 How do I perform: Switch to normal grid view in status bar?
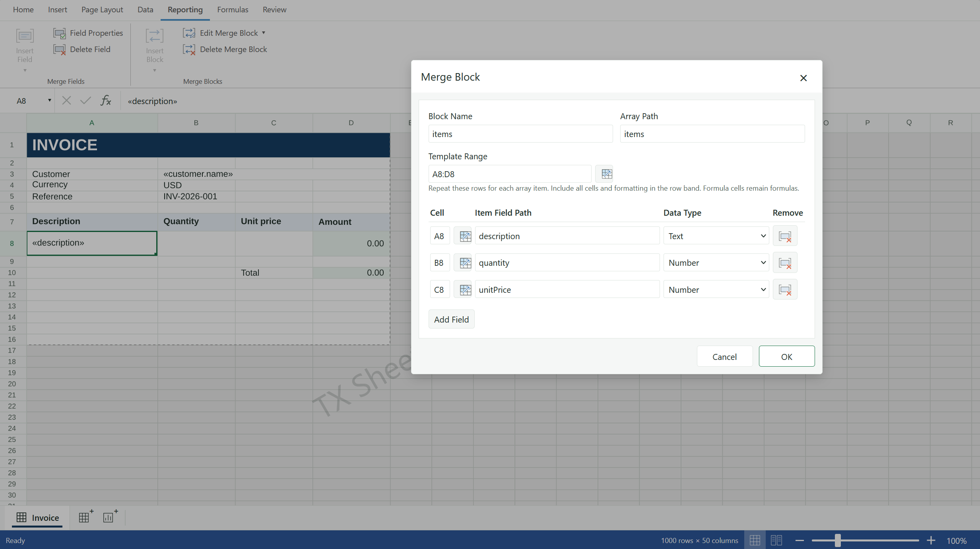755,540
